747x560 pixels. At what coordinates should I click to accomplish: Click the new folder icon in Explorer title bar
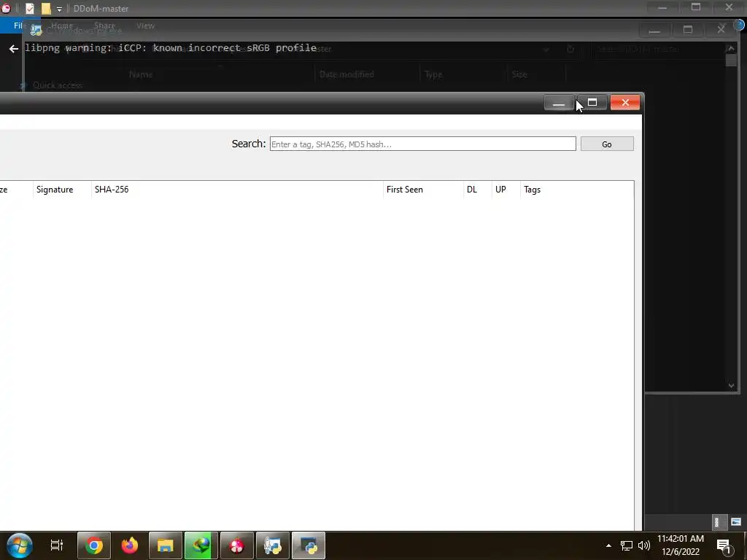click(46, 8)
